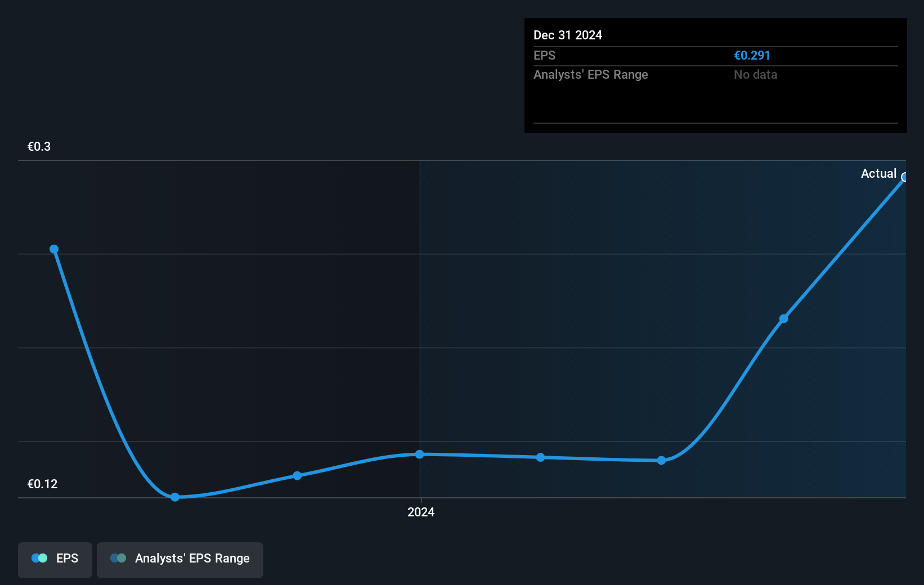The width and height of the screenshot is (924, 585).
Task: Click the €0.291 EPS value in tooltip
Action: pyautogui.click(x=752, y=55)
